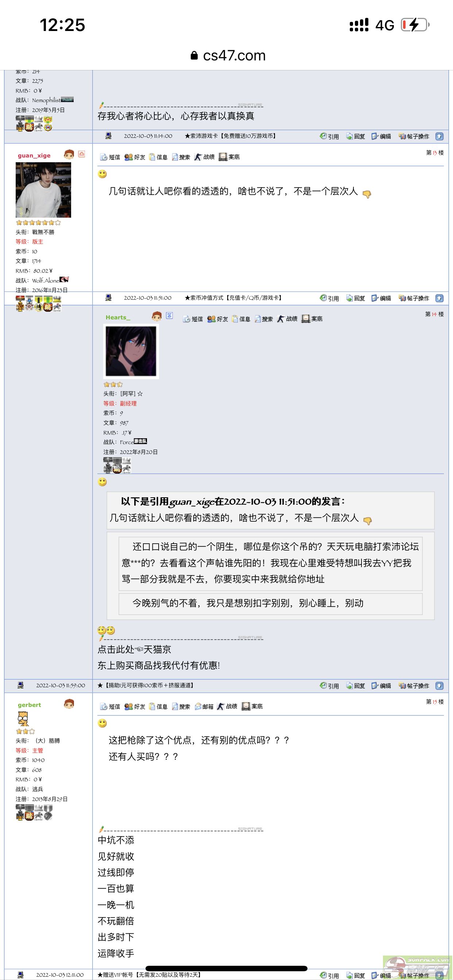The image size is (453, 980).
Task: Open 案底 icon in gerbert's post
Action: point(252,706)
